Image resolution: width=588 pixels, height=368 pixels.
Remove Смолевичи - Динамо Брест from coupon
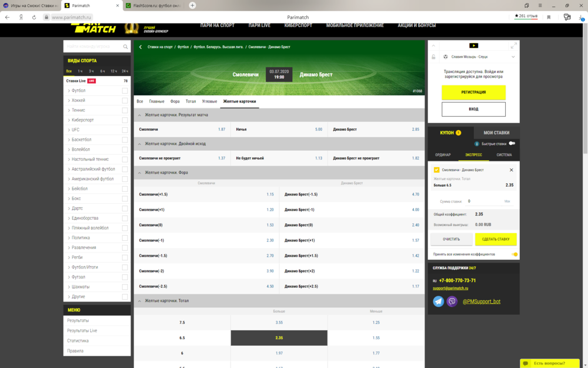pos(511,170)
